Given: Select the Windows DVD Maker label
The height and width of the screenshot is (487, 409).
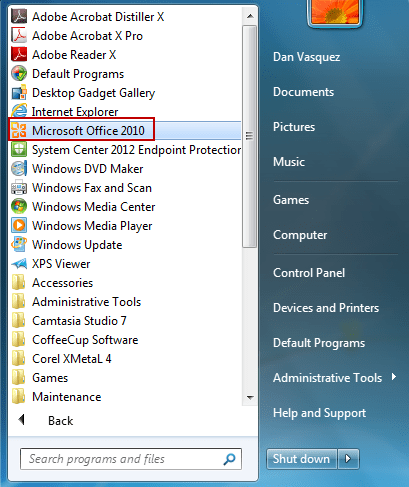Looking at the screenshot, I should (x=88, y=169).
